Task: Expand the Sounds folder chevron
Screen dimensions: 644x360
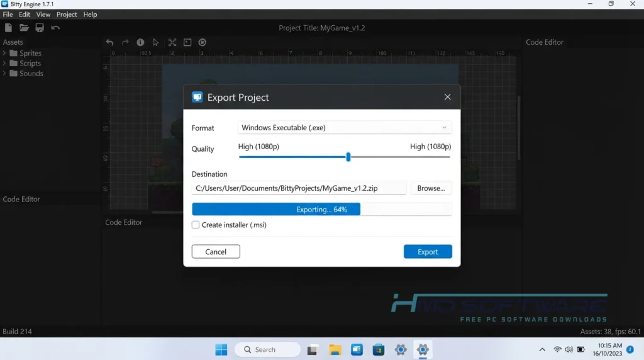Action: point(4,74)
